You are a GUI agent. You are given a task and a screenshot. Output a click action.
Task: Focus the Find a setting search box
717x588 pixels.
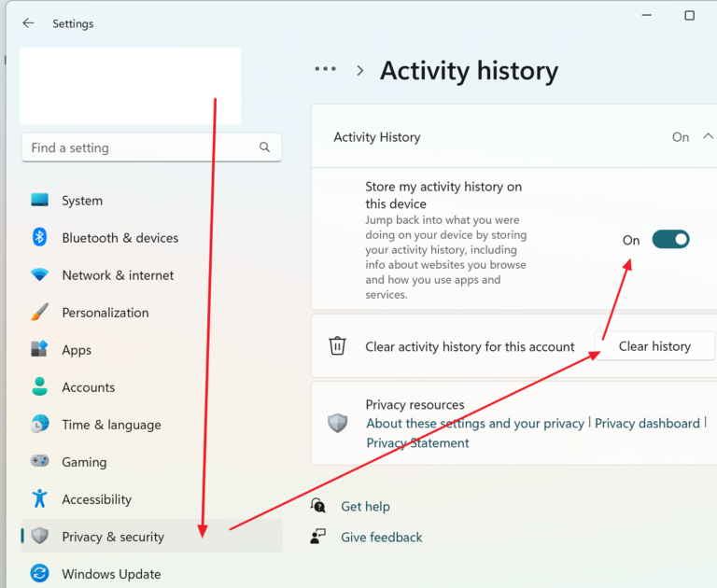[x=151, y=147]
